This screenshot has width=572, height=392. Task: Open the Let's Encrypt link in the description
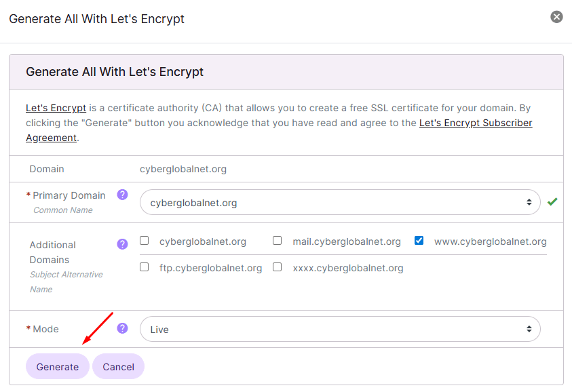pyautogui.click(x=56, y=108)
